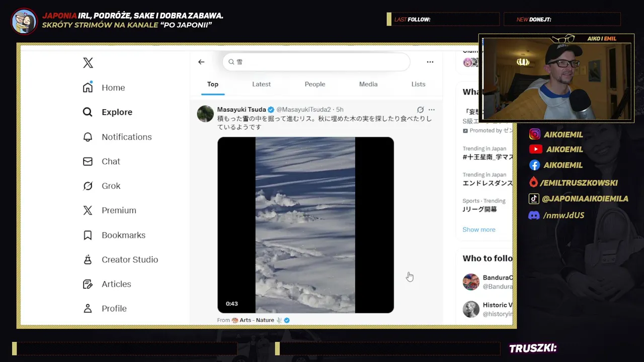The width and height of the screenshot is (644, 362).
Task: Open Masayuki Tsuda profile avatar
Action: point(205,114)
